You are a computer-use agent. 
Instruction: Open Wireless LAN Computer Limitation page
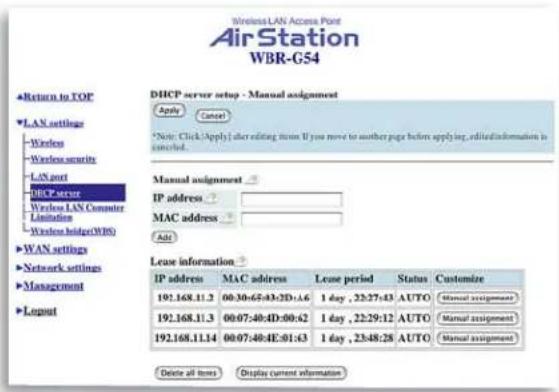point(77,212)
